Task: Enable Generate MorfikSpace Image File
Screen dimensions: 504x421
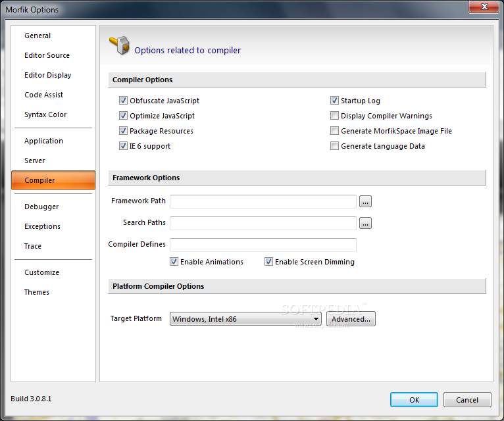Action: [x=334, y=130]
